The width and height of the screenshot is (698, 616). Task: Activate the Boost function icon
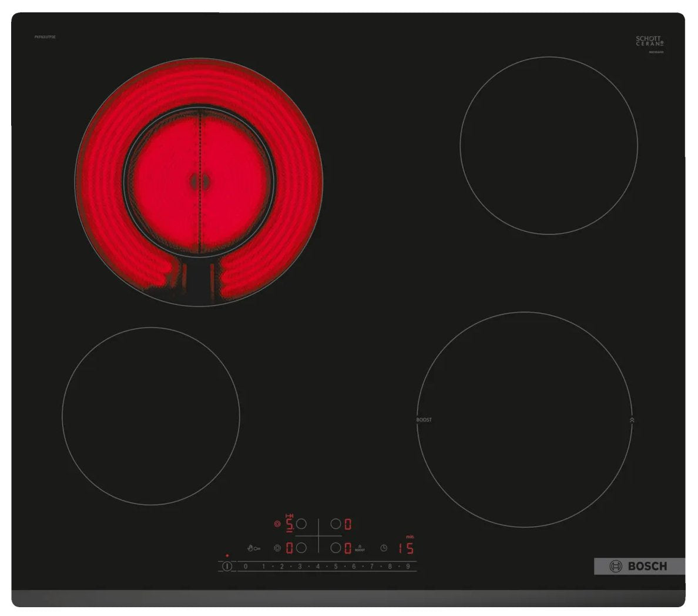point(360,548)
